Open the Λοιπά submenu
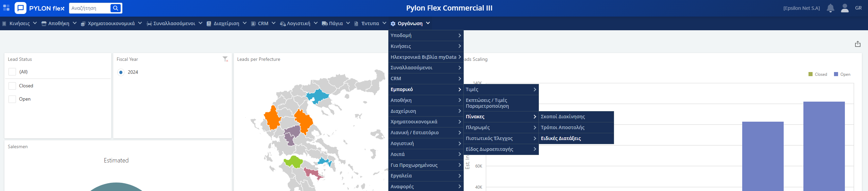 426,154
